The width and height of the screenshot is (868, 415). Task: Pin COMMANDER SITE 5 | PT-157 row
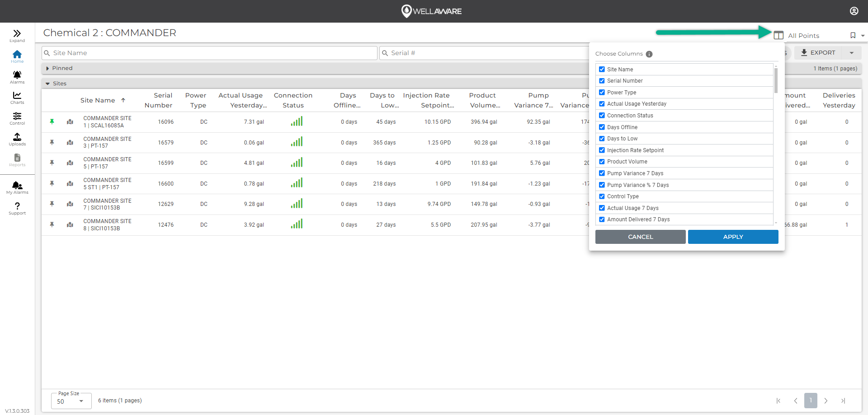pos(52,163)
